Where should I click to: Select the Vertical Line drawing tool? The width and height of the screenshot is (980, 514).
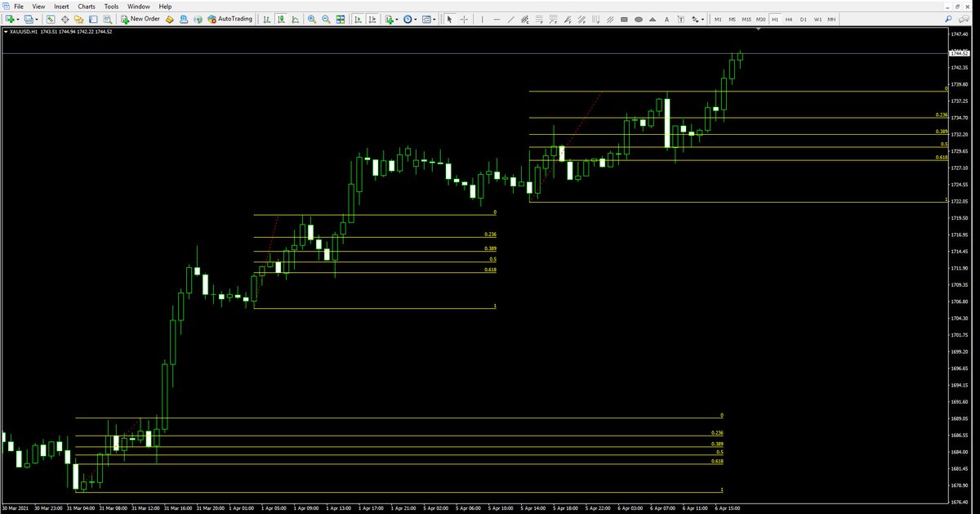coord(481,19)
